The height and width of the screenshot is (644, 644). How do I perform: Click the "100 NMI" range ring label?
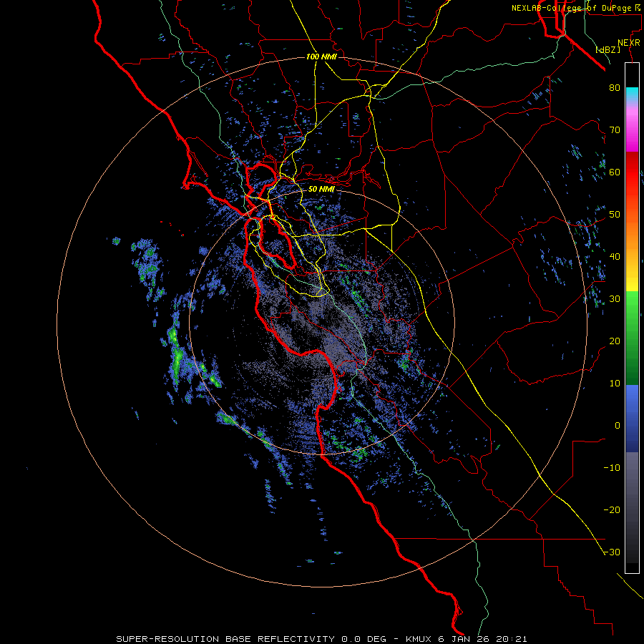point(321,57)
